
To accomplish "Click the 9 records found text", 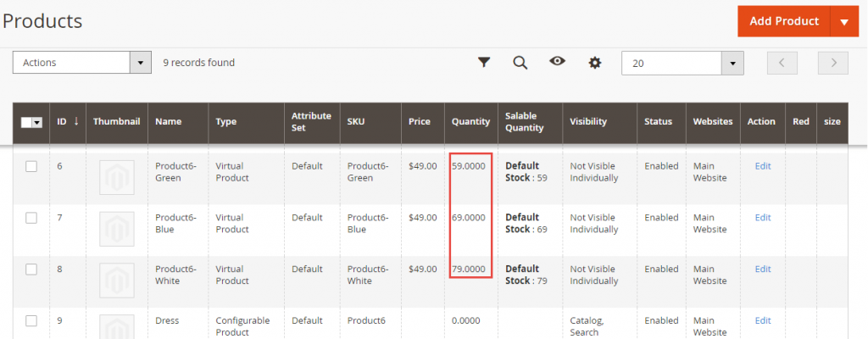I will point(198,63).
